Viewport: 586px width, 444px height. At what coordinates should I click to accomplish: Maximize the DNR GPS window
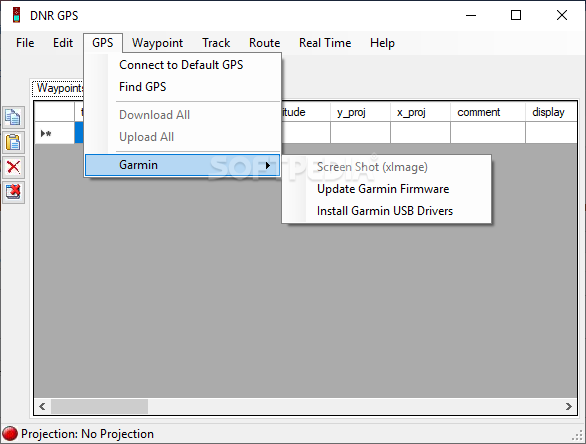pyautogui.click(x=516, y=15)
